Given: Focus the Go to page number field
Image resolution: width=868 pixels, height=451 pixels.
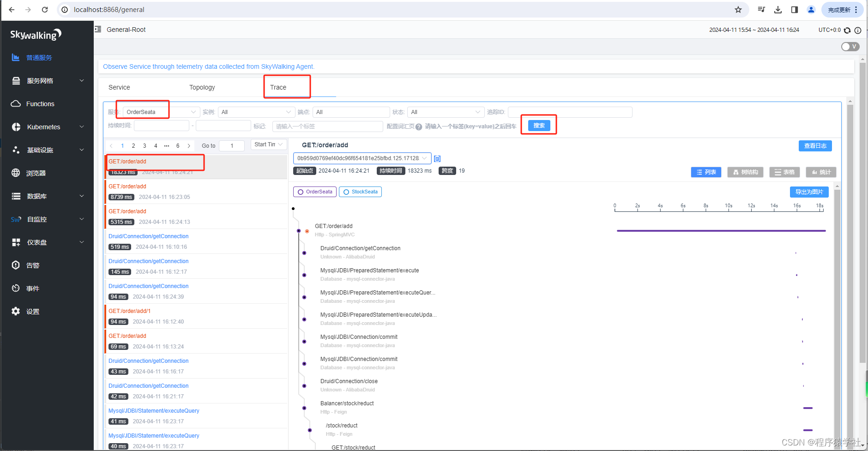Looking at the screenshot, I should point(231,146).
